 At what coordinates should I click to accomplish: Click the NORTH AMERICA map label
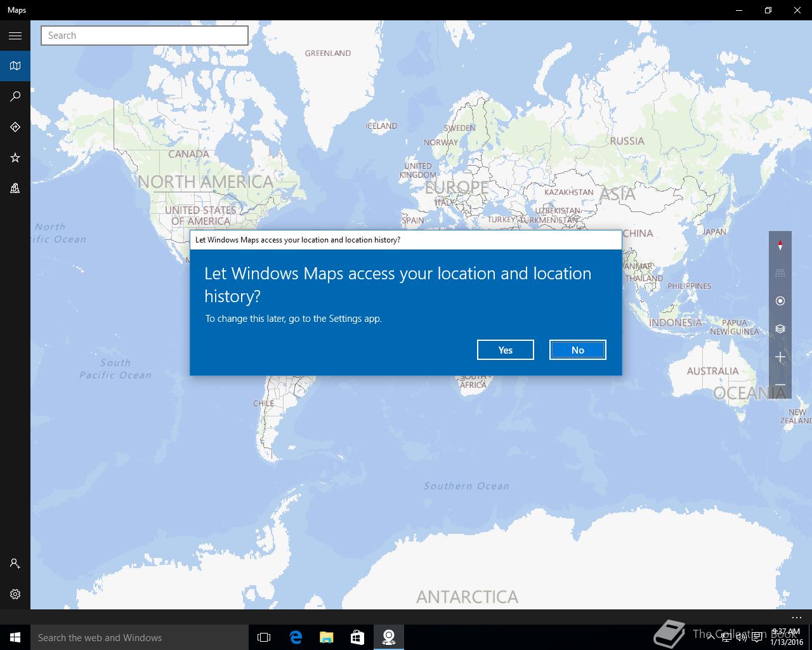(206, 182)
